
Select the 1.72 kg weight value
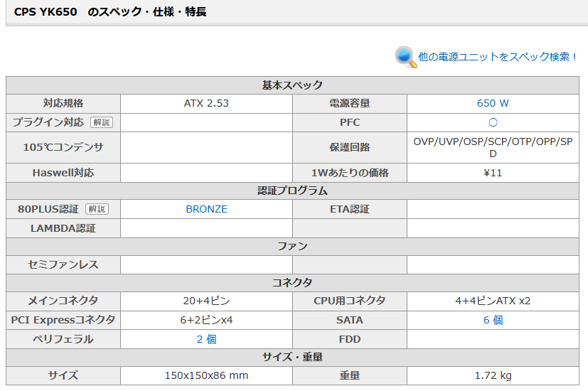click(x=493, y=375)
